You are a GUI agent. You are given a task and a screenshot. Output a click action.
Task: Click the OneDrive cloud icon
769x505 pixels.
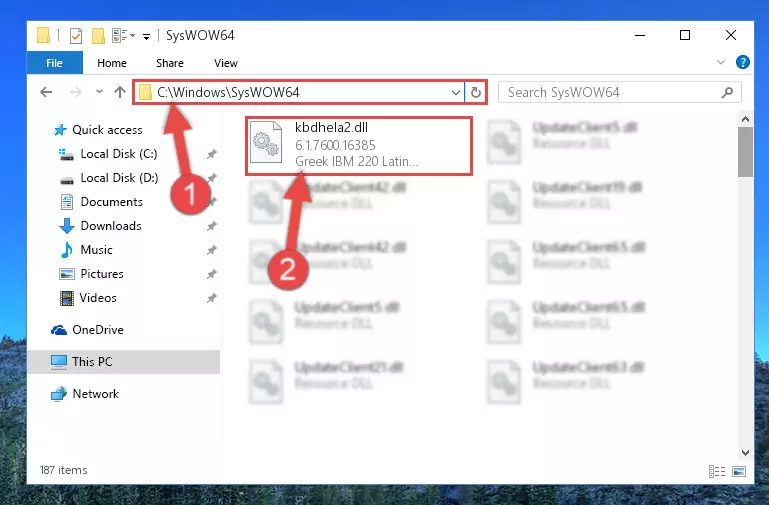tap(59, 330)
